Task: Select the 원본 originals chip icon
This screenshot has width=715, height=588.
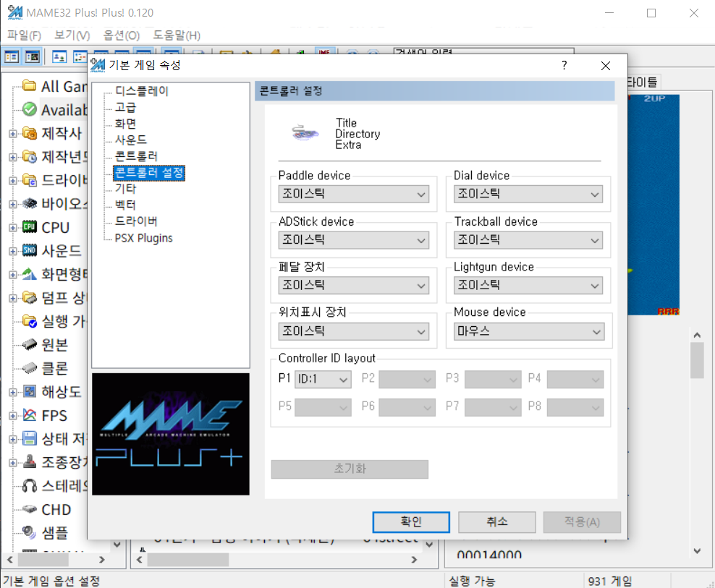Action: point(30,344)
